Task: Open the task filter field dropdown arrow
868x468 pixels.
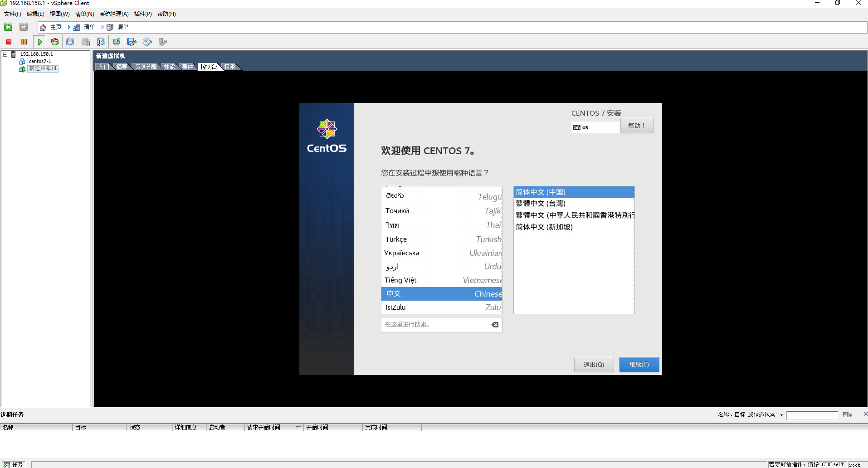Action: pos(781,415)
